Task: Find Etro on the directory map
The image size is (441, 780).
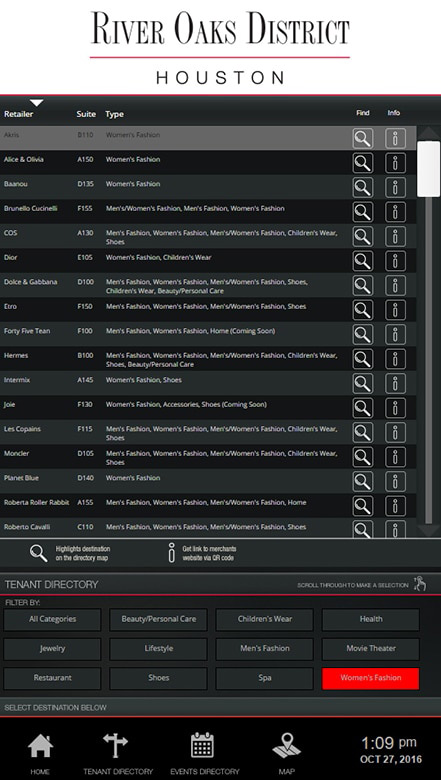Action: pyautogui.click(x=362, y=310)
